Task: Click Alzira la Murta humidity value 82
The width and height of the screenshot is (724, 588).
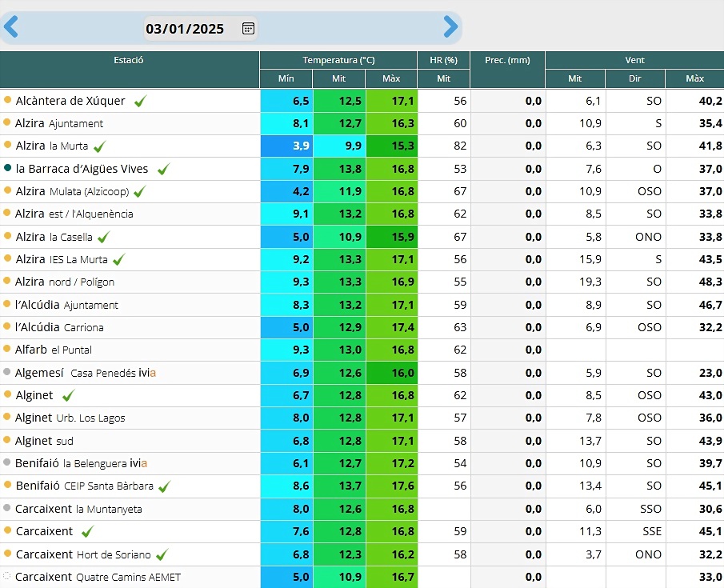Action: (x=460, y=146)
